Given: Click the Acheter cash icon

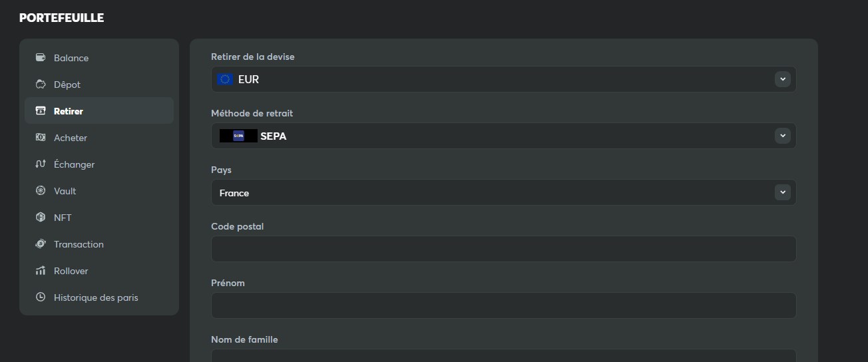Looking at the screenshot, I should pos(41,138).
